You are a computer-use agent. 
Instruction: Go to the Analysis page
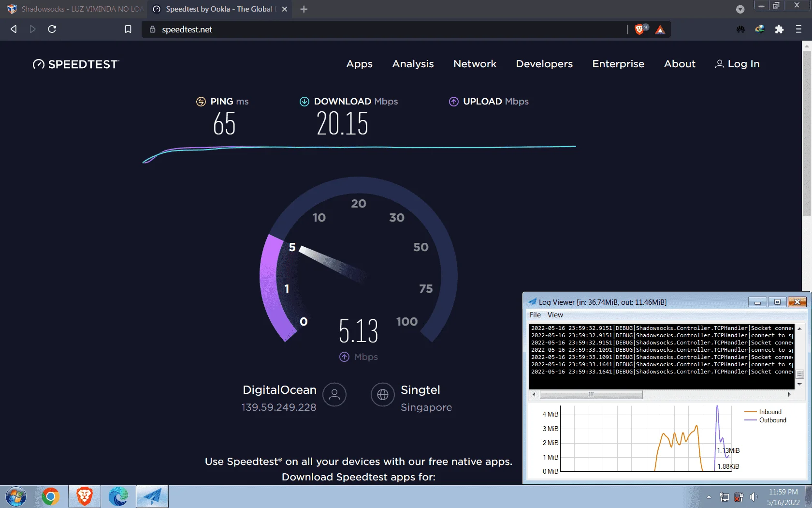pyautogui.click(x=413, y=64)
